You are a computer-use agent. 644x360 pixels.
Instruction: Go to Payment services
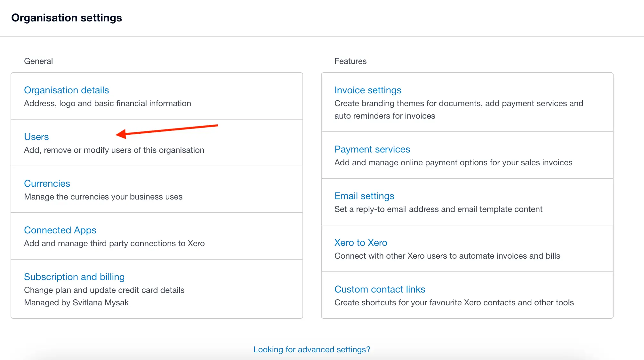372,149
